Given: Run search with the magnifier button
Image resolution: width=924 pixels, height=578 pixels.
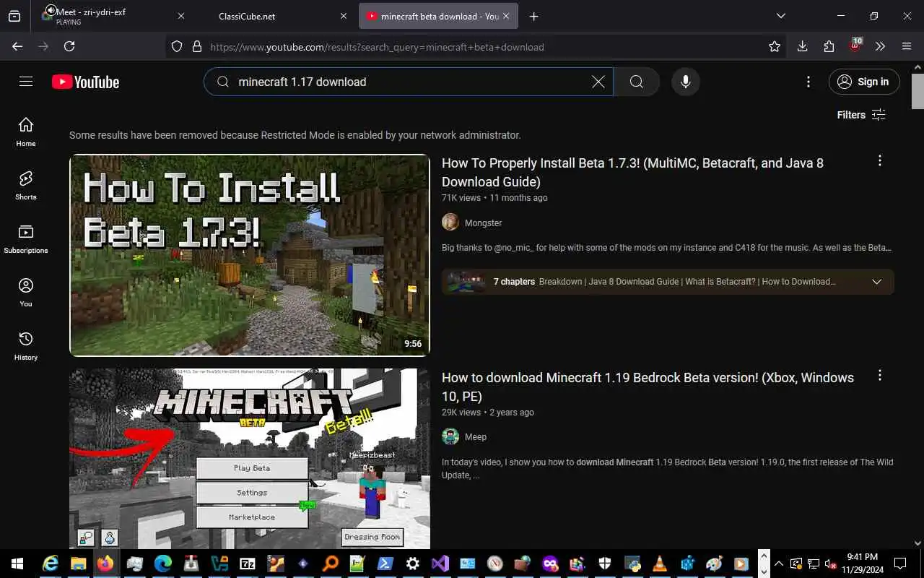Looking at the screenshot, I should (x=636, y=82).
